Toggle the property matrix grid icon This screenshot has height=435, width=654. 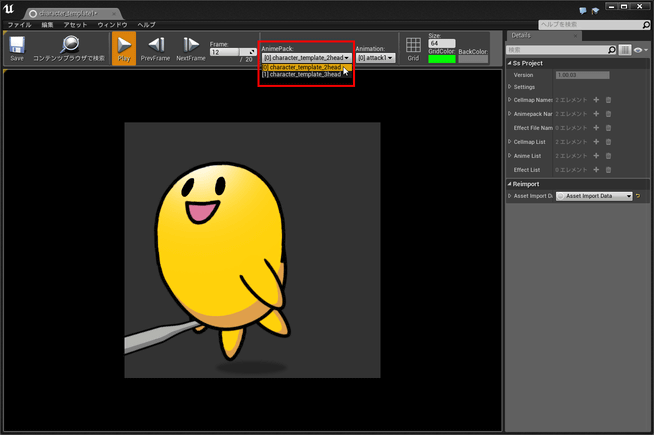point(624,50)
